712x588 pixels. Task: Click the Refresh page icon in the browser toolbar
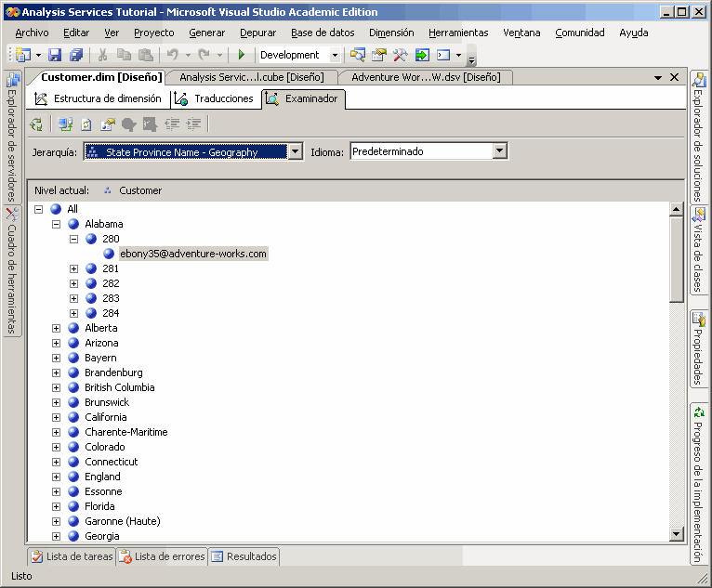coord(86,124)
